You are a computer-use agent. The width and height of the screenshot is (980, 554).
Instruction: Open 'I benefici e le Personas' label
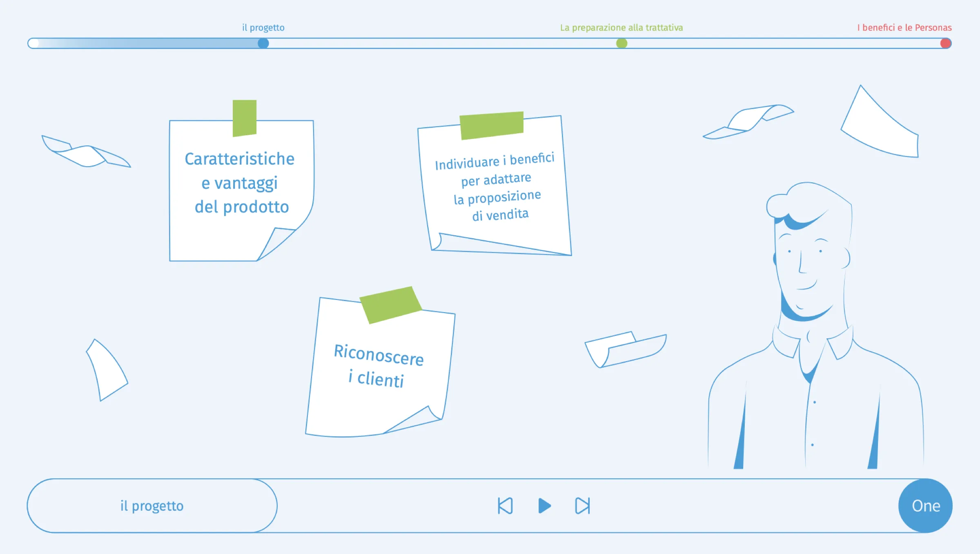point(904,27)
